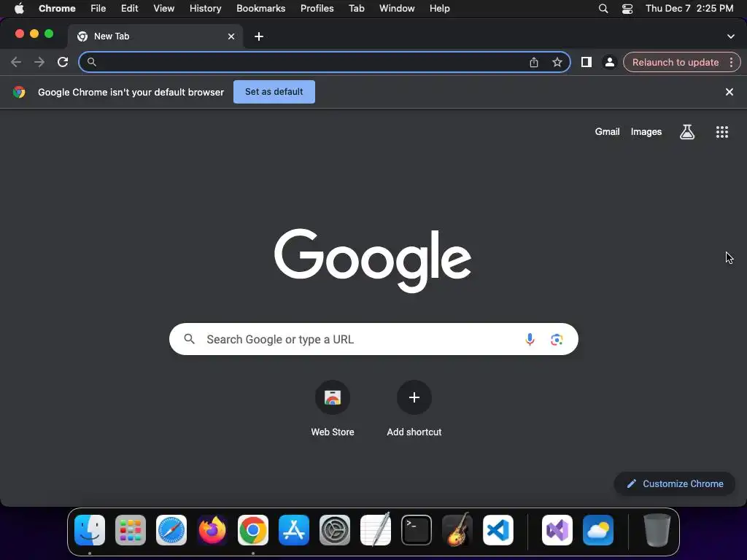Share this page via share icon
747x560 pixels.
point(533,62)
